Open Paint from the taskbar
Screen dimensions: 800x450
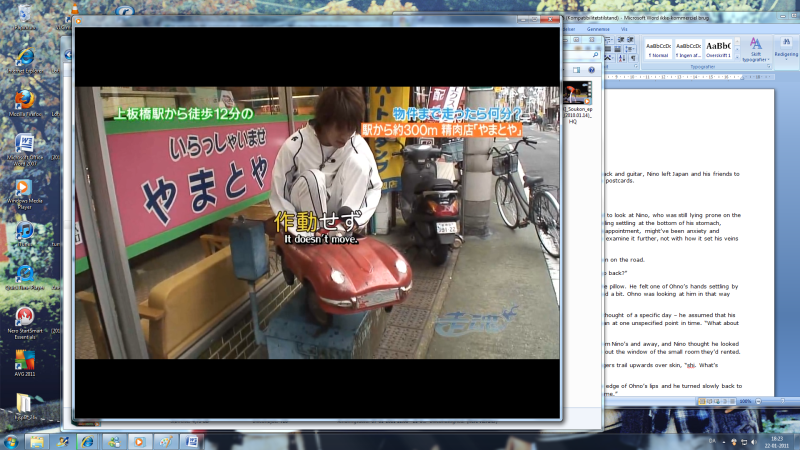(165, 442)
